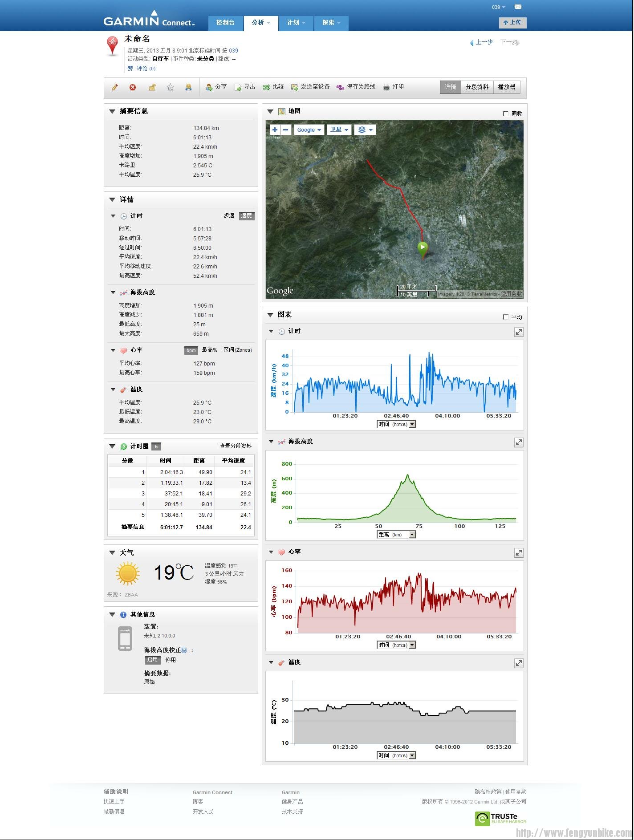This screenshot has height=840, width=634.
Task: Open the map layers dropdown icon
Action: 365,130
